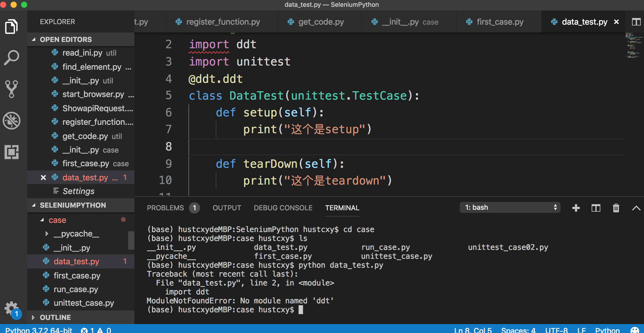Open the PROBLEMS panel tab
The height and width of the screenshot is (333, 644).
click(173, 208)
